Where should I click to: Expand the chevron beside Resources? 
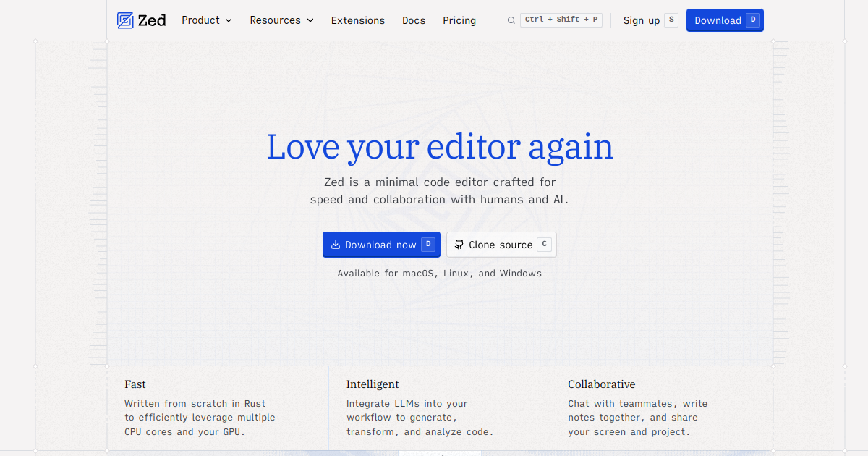[310, 20]
